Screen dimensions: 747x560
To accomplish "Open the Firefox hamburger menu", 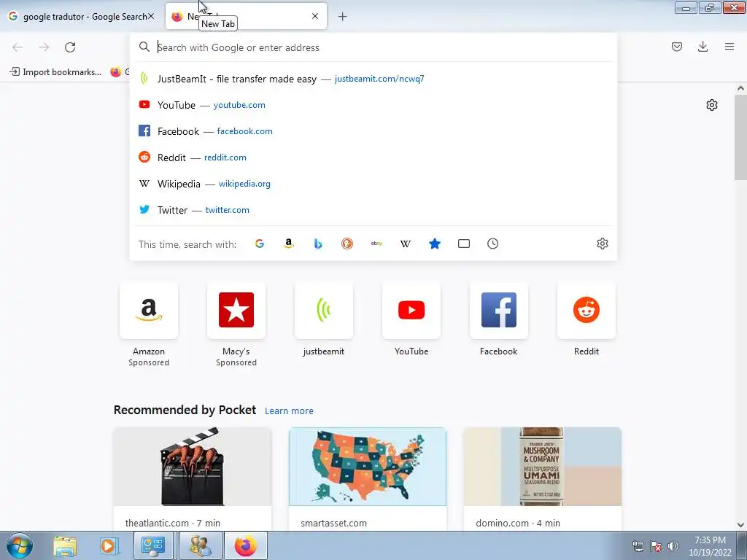I will pos(729,47).
